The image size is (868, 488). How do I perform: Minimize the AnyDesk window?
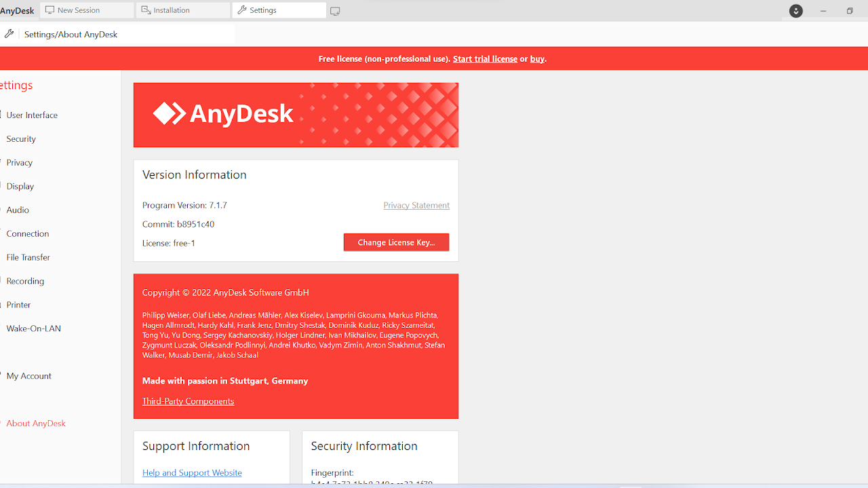pos(823,11)
